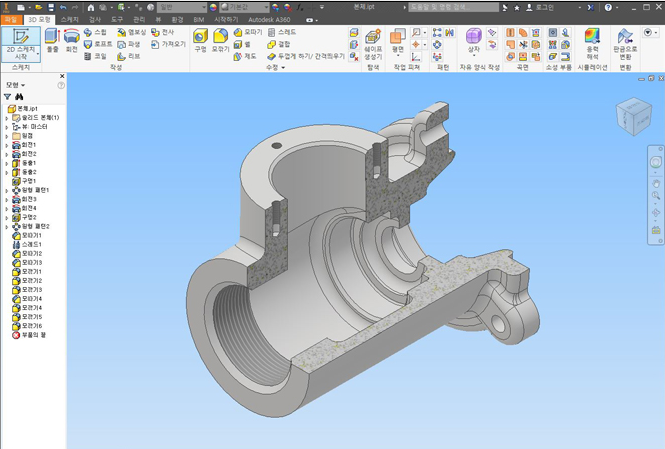The image size is (665, 449).
Task: Open the Shape Generator (쉐이프 생성기)
Action: pyautogui.click(x=373, y=45)
